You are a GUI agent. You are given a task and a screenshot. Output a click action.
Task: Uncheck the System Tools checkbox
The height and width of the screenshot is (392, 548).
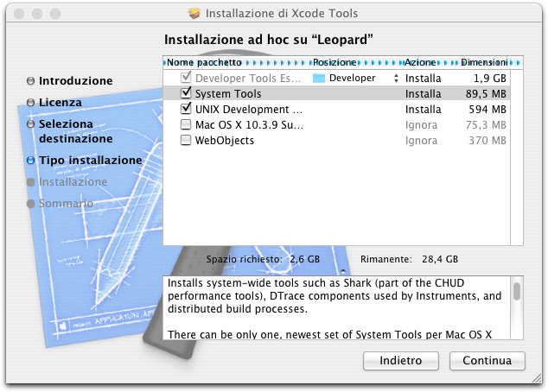point(186,93)
